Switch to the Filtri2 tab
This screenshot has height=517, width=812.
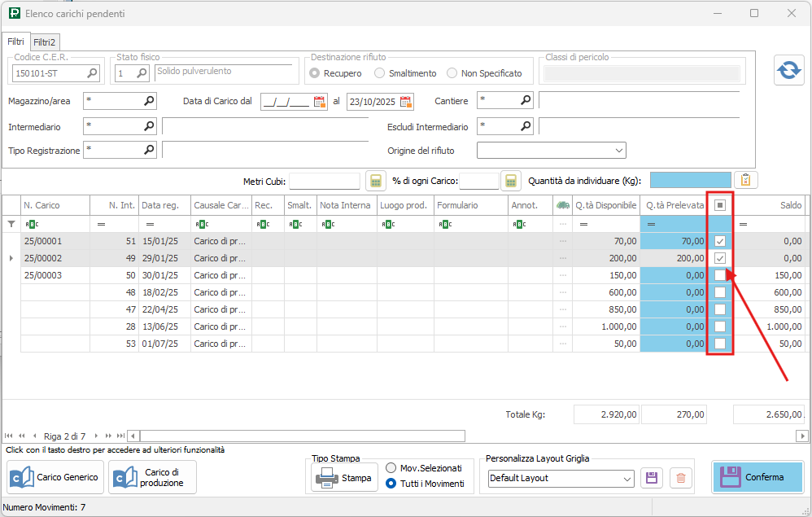[x=45, y=42]
